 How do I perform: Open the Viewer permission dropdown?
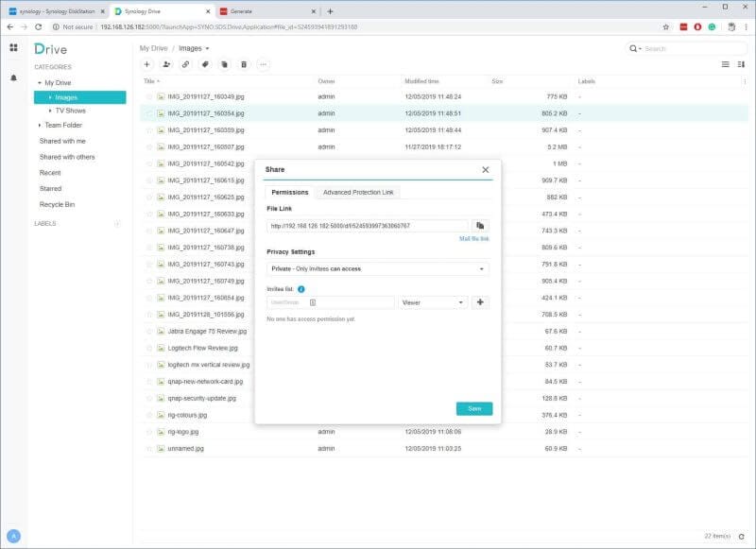430,302
